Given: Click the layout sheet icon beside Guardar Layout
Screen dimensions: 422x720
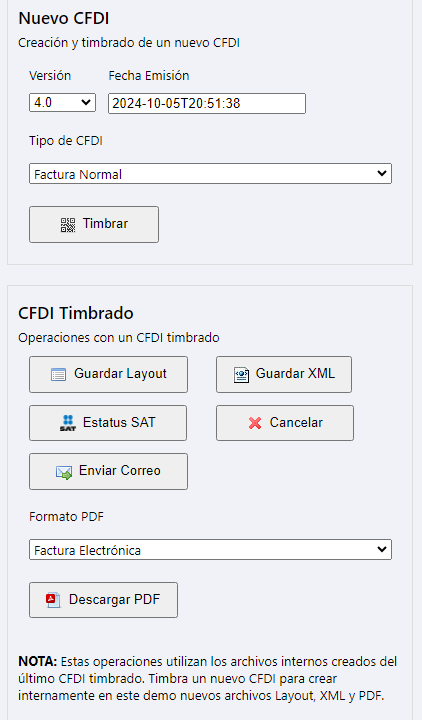Looking at the screenshot, I should (x=58, y=375).
